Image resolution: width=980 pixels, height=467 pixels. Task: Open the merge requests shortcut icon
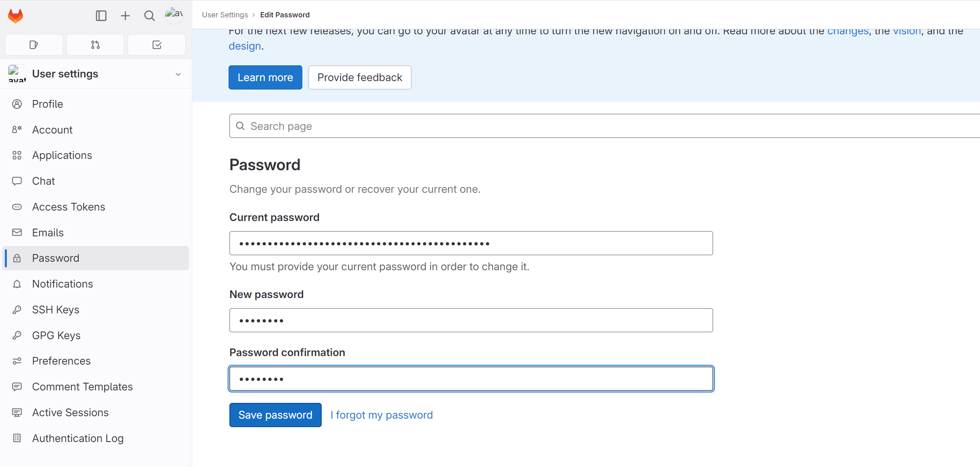95,45
